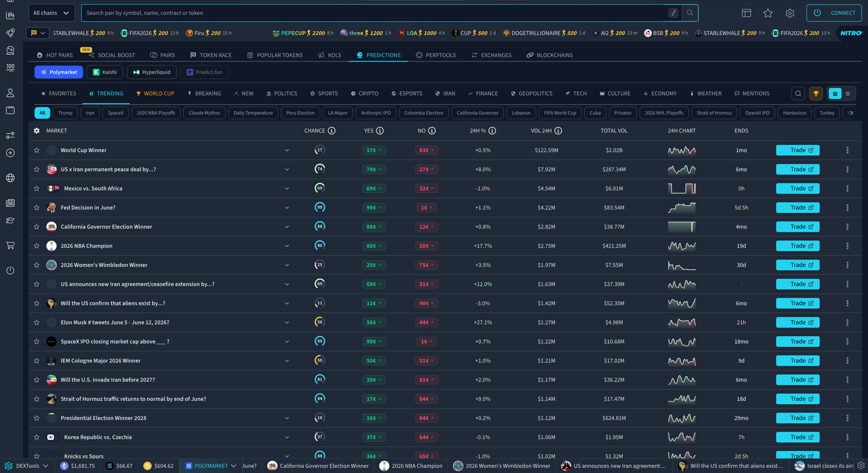Expand the Mexico vs. South Africa row
The height and width of the screenshot is (473, 868).
click(287, 189)
